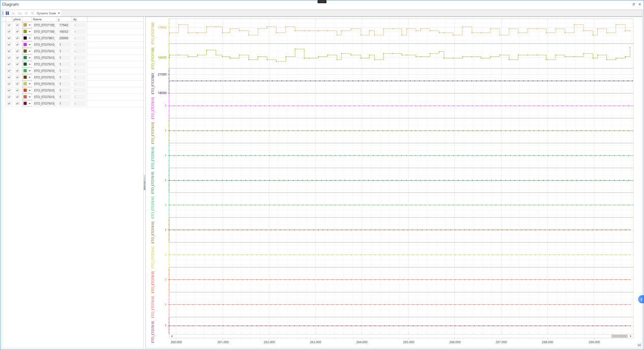Click the yAxis column header
This screenshot has height=350, width=644.
click(x=17, y=19)
